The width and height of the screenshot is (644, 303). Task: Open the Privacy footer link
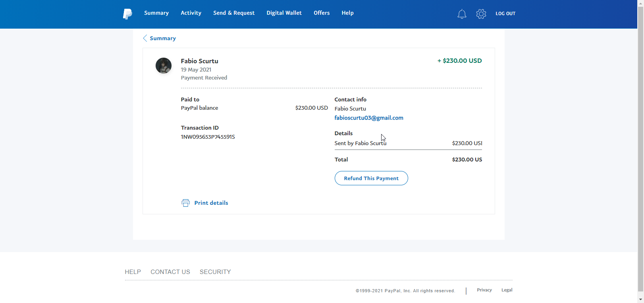pos(484,290)
